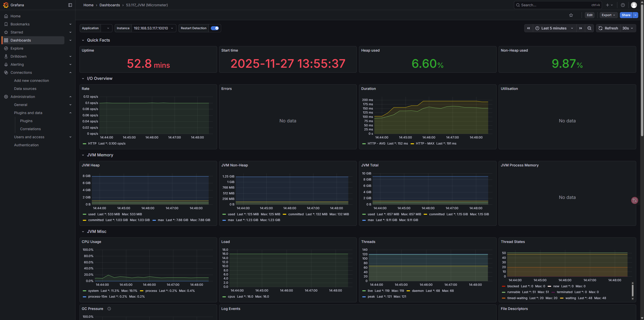Screen dimensions: 644x320
Task: Click the blue Share button
Action: pyautogui.click(x=626, y=15)
